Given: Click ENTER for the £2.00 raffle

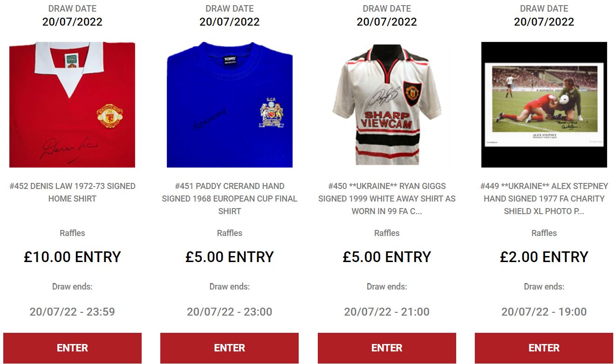Looking at the screenshot, I should coord(544,348).
